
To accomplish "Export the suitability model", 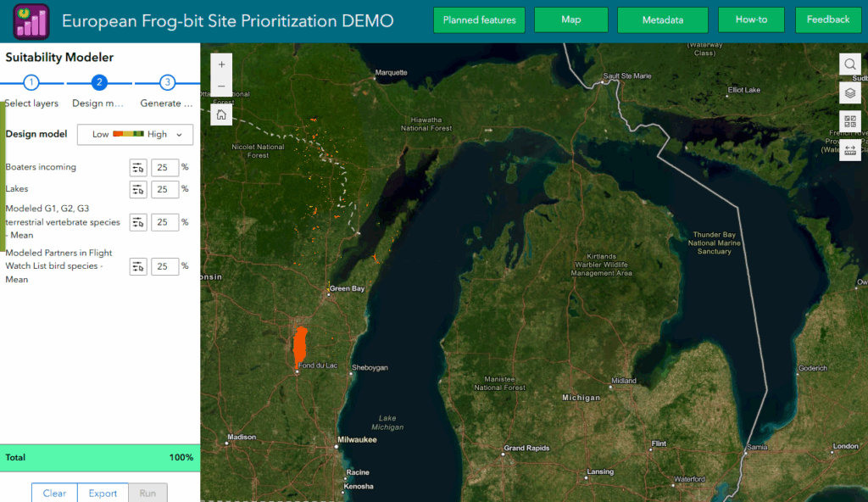I will point(103,493).
